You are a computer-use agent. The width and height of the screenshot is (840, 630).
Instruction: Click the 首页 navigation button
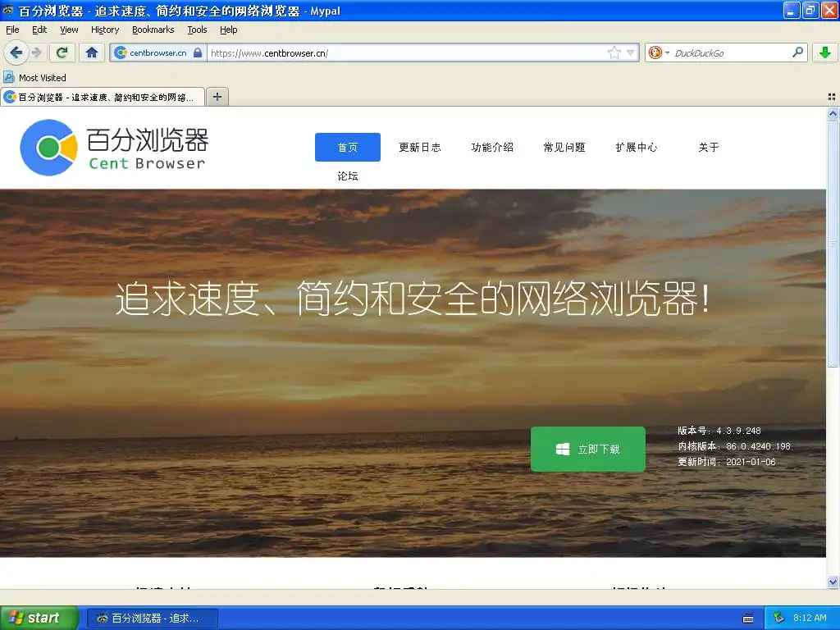tap(348, 148)
